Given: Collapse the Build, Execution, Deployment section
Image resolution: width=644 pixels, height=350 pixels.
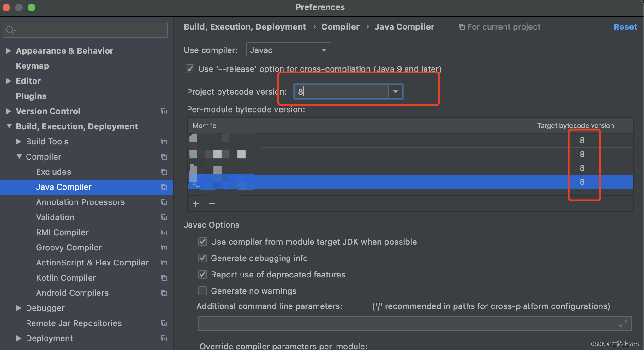Looking at the screenshot, I should 9,126.
